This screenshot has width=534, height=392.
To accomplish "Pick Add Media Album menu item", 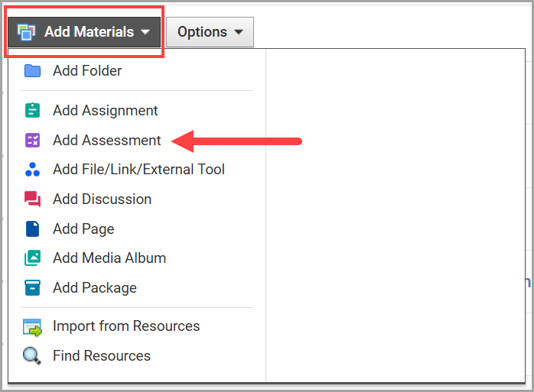I will click(x=109, y=258).
